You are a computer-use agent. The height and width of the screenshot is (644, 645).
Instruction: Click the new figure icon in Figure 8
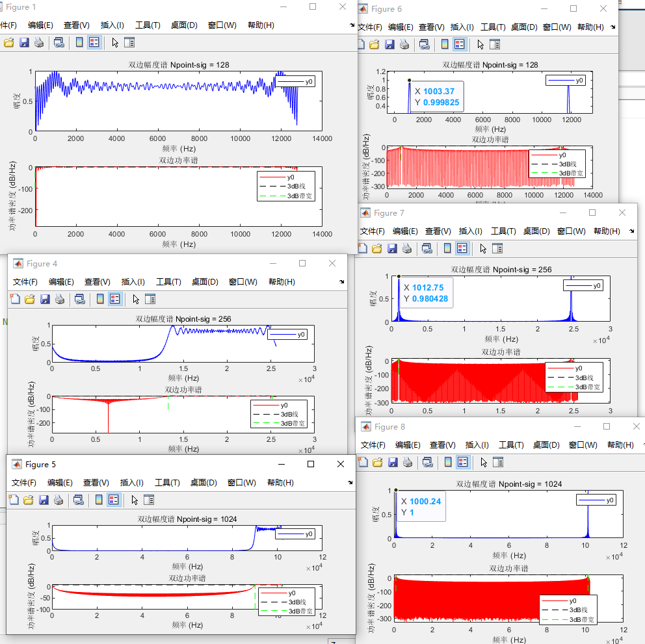tap(363, 462)
